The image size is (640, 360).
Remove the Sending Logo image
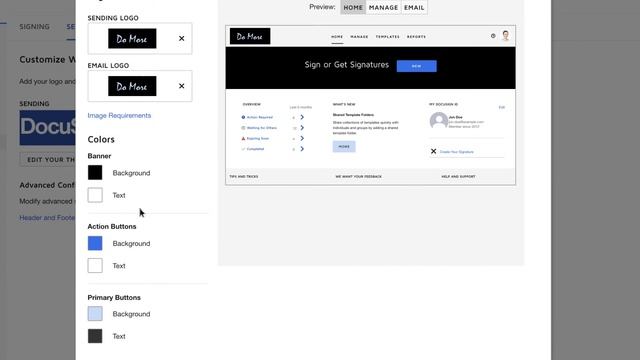click(x=182, y=38)
